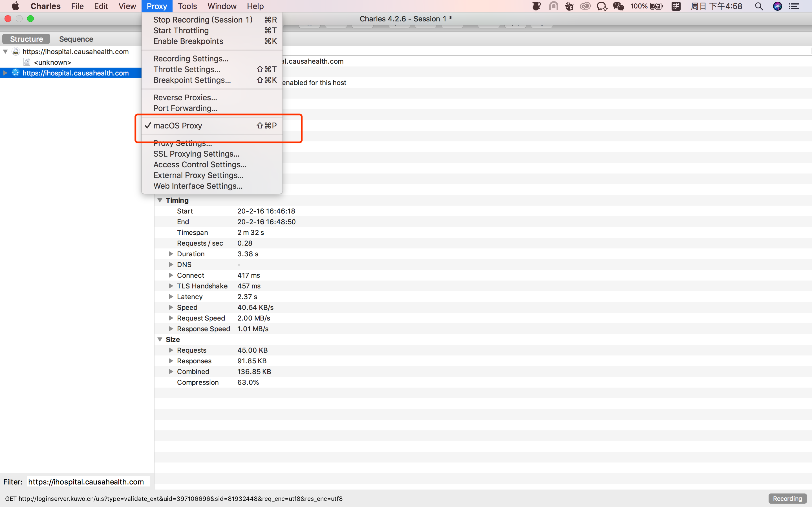This screenshot has width=812, height=507.
Task: Collapse the Timing section
Action: point(160,200)
